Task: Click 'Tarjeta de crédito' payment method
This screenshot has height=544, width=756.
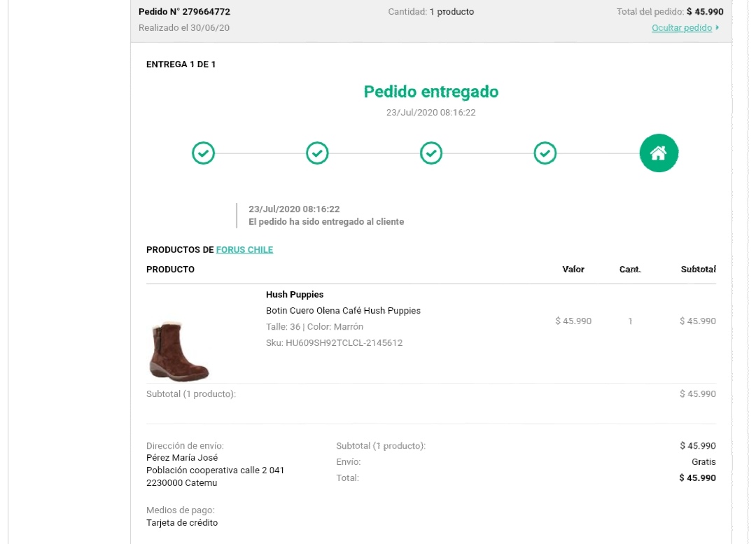Action: click(182, 523)
